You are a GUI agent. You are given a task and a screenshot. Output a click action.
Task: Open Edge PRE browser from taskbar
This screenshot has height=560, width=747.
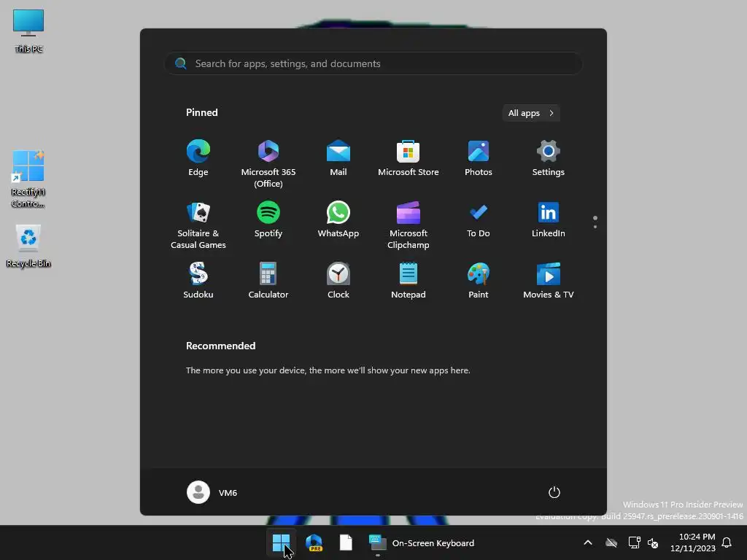pos(314,542)
